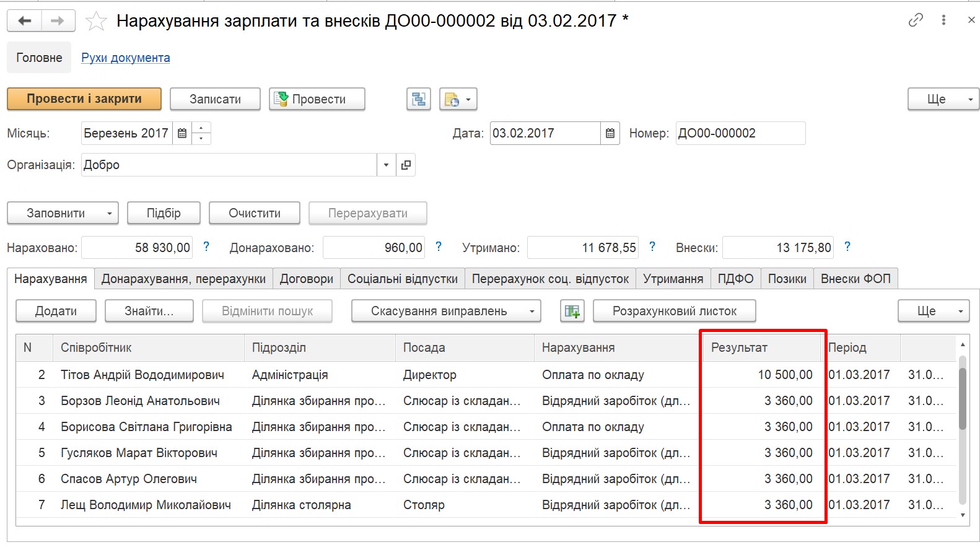Click Провести і закрити button
980x550 pixels.
click(x=84, y=99)
